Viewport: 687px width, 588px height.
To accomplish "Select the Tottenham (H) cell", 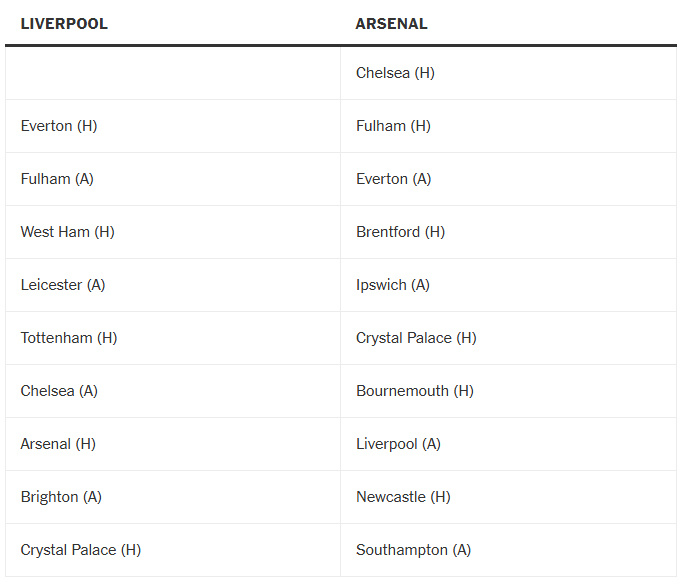I will tap(69, 338).
